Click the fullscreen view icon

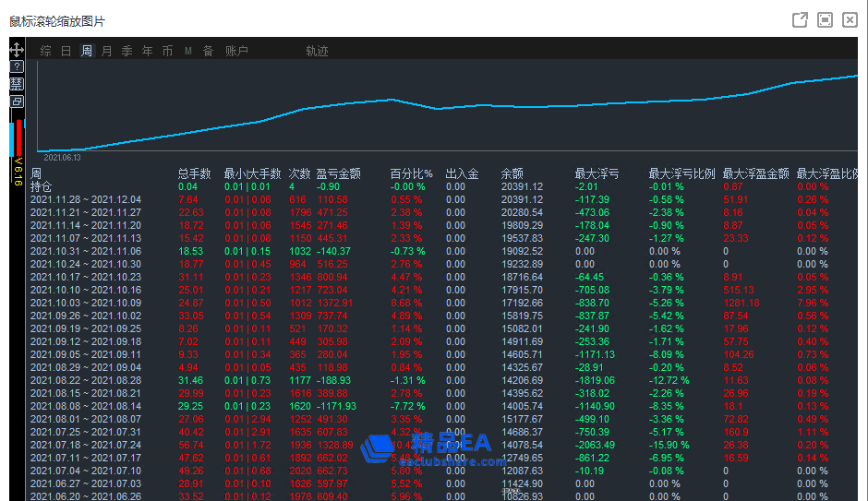click(825, 19)
